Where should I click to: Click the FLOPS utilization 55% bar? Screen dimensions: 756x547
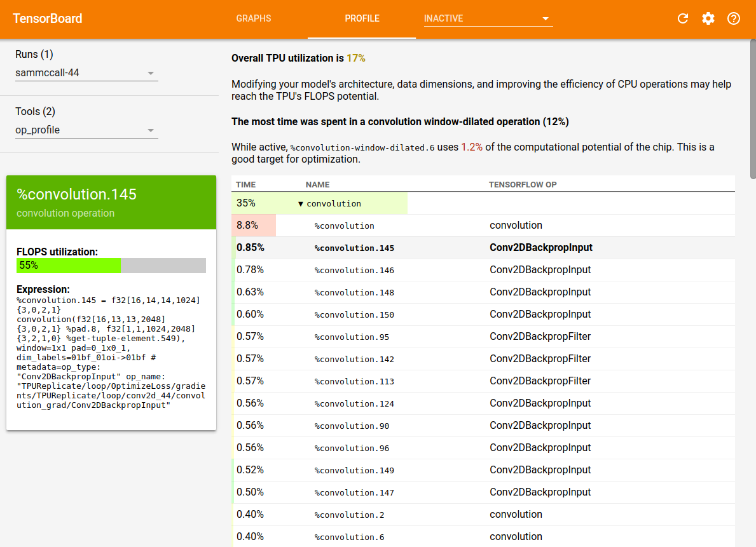point(111,266)
